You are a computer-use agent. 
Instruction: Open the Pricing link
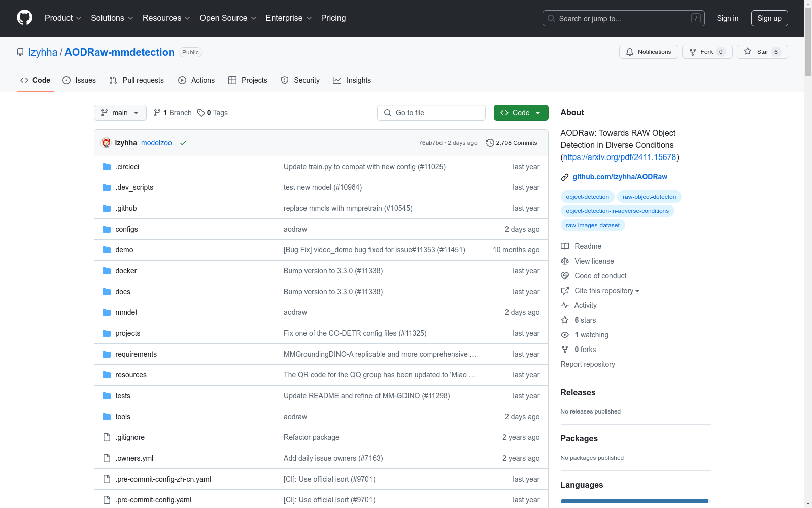coord(333,18)
